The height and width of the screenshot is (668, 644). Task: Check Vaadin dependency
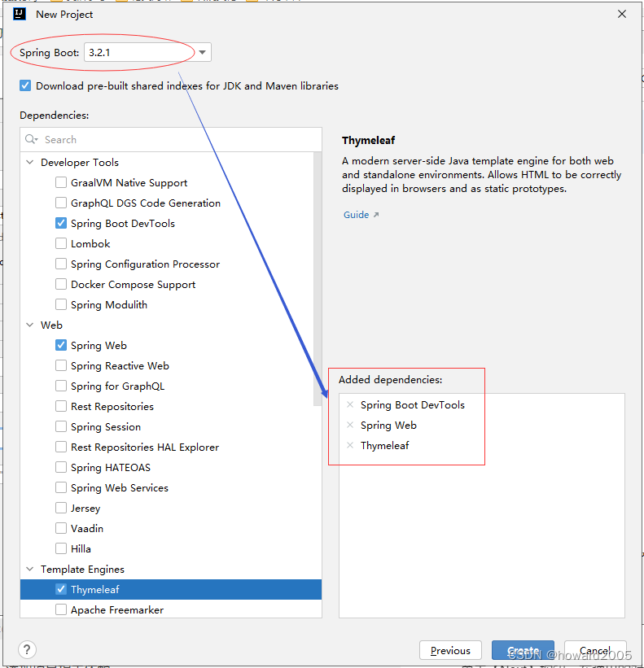(61, 528)
